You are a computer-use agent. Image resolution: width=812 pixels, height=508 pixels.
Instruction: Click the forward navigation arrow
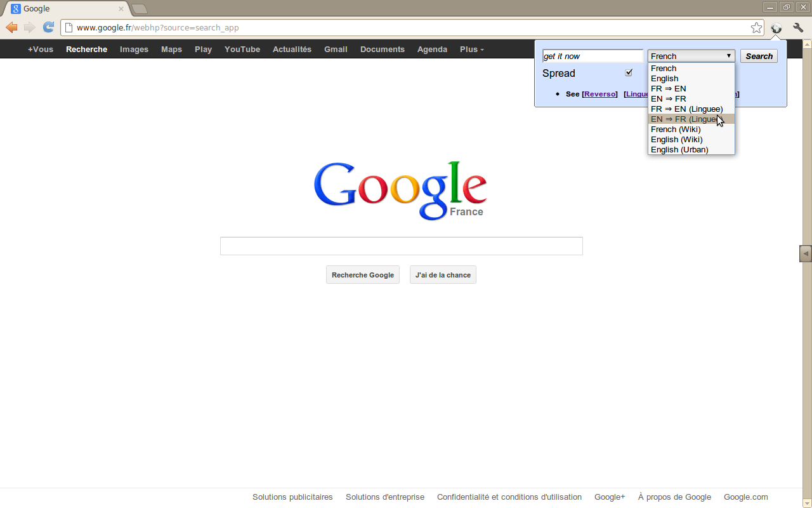(30, 27)
